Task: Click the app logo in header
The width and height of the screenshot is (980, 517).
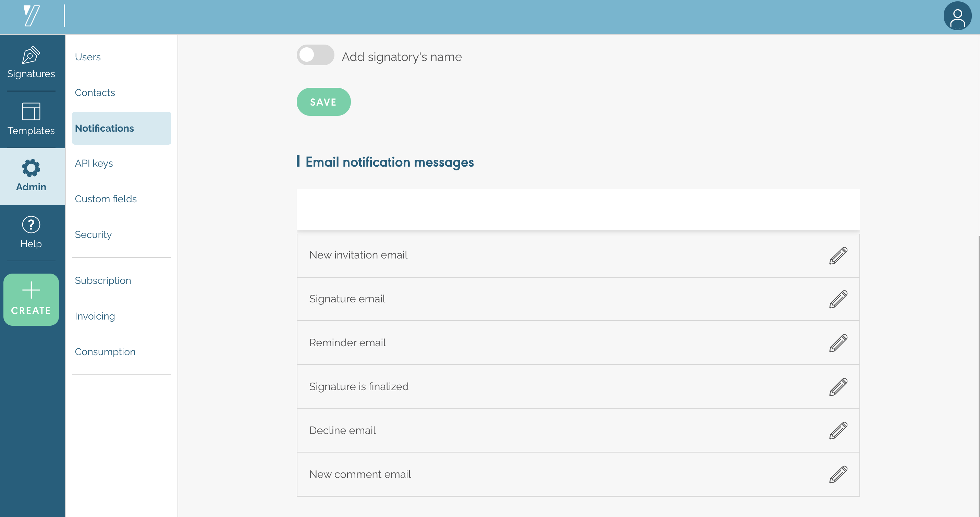Action: click(x=32, y=16)
